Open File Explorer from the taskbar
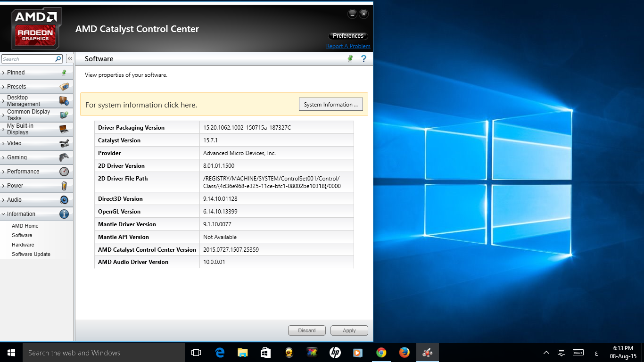 [243, 353]
